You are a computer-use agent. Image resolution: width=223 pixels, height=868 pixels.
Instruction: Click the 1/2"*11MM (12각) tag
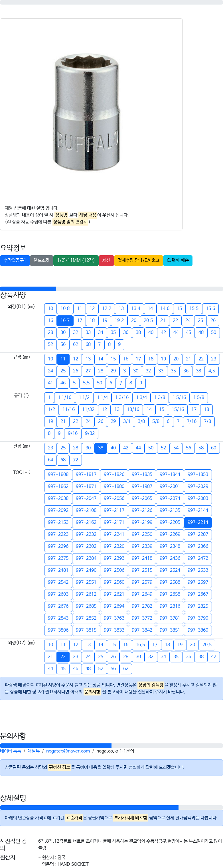tap(76, 260)
